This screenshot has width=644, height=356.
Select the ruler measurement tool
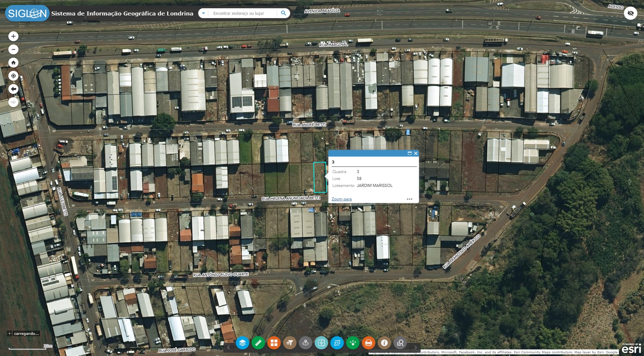258,343
